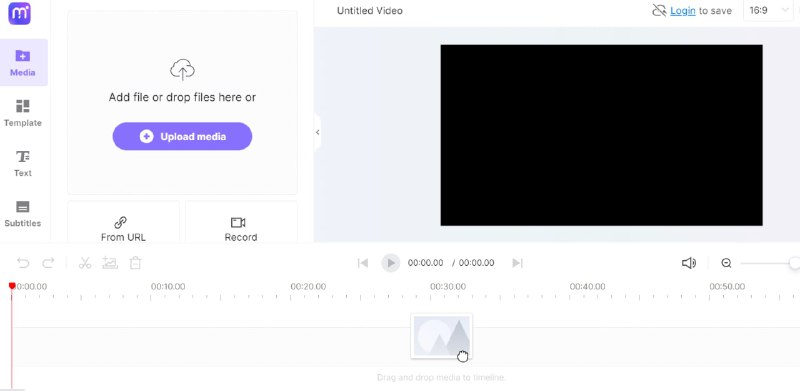
Task: Click the 00:30.00 ruler mark
Action: tap(448, 287)
